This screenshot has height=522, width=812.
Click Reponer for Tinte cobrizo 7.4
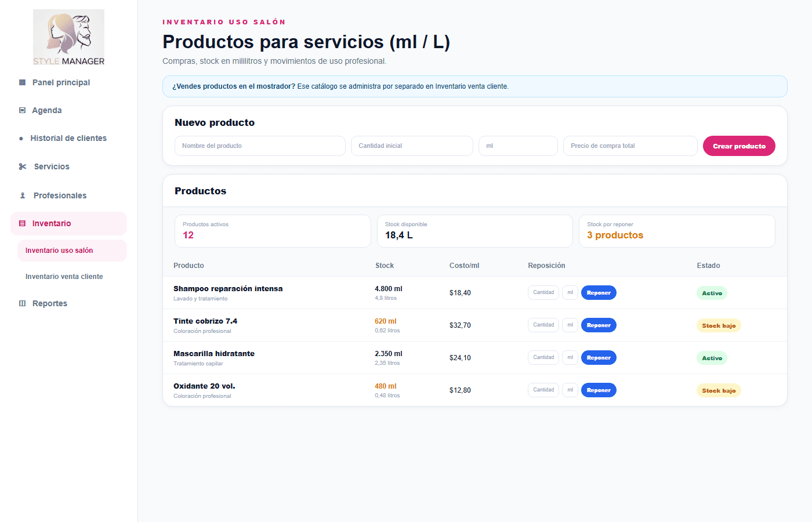[599, 325]
